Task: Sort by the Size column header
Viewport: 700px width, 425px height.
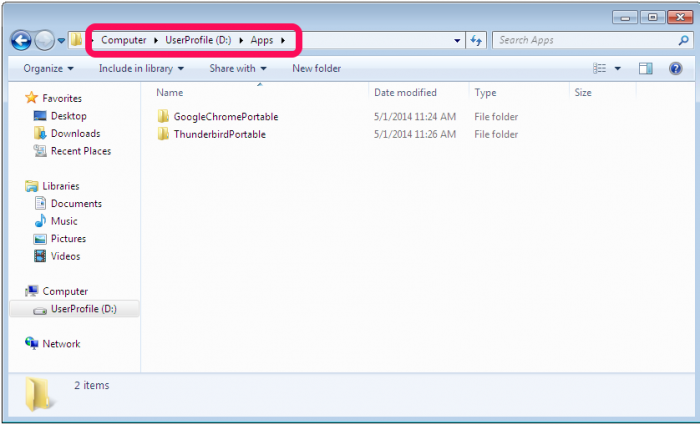Action: pyautogui.click(x=583, y=92)
